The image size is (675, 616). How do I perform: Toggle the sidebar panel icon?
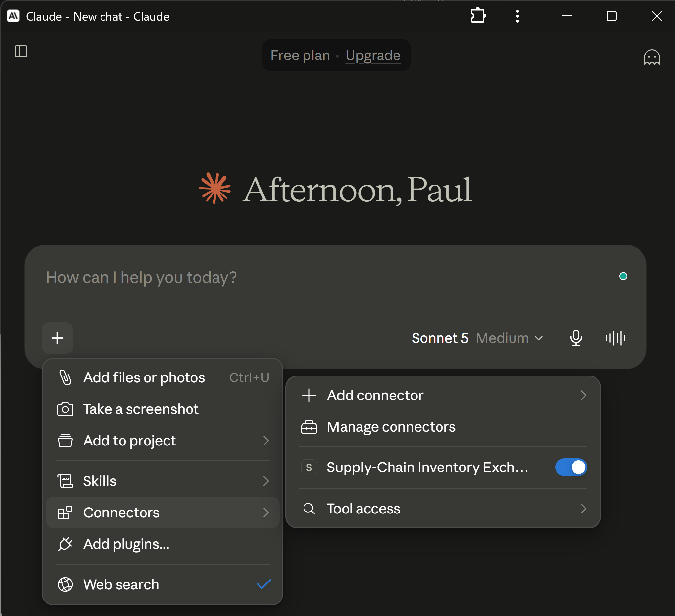21,52
